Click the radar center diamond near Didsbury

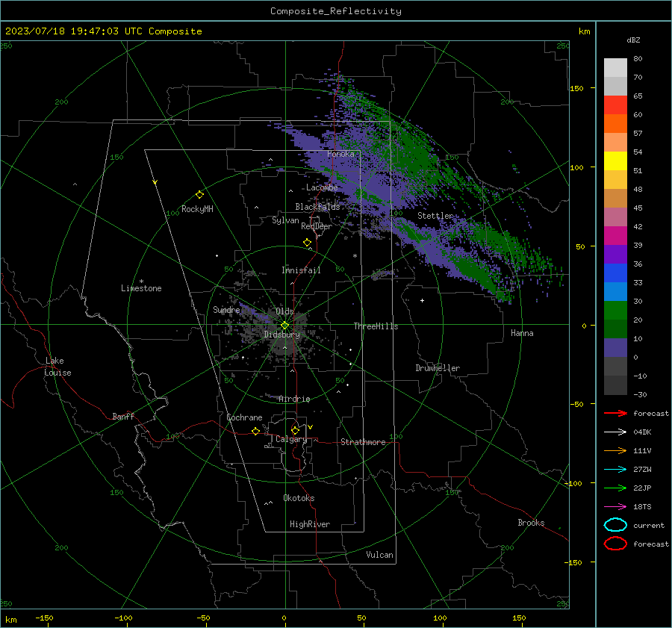point(284,326)
